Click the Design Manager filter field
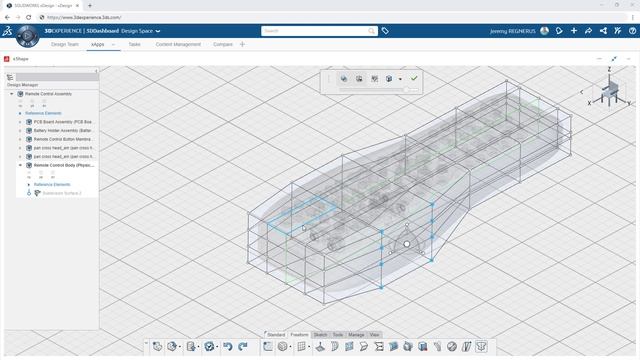This screenshot has width=640, height=360. tap(57, 77)
